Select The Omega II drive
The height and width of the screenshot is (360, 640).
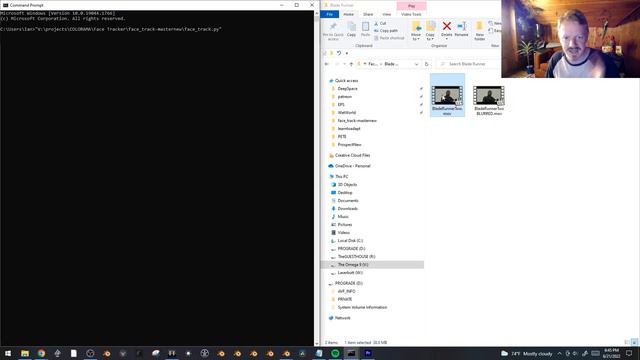[352, 265]
